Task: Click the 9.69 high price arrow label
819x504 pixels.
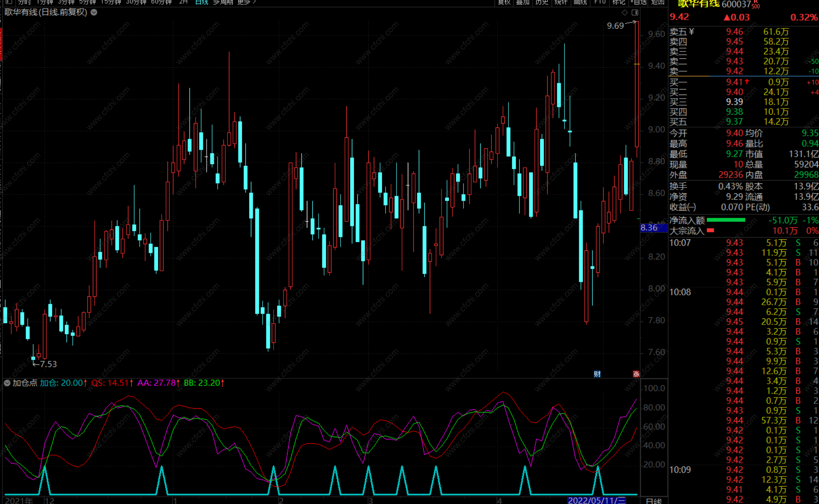Action: coord(615,26)
